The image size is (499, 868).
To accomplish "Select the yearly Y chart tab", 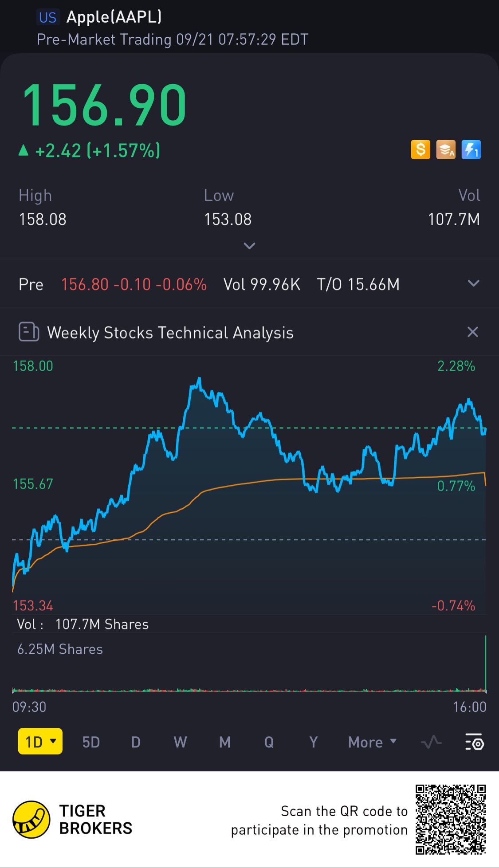I will click(x=314, y=742).
